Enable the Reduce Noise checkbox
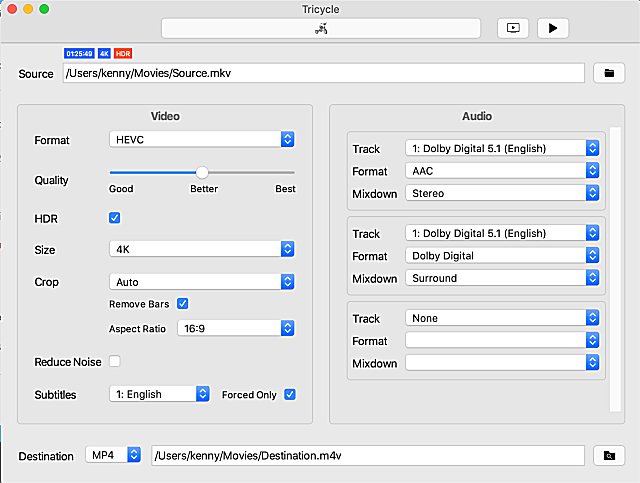Screen dimensions: 640x483 pyautogui.click(x=115, y=361)
